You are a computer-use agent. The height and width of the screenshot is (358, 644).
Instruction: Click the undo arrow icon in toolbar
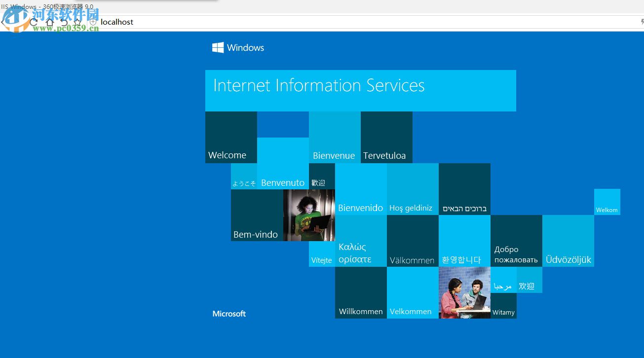64,22
